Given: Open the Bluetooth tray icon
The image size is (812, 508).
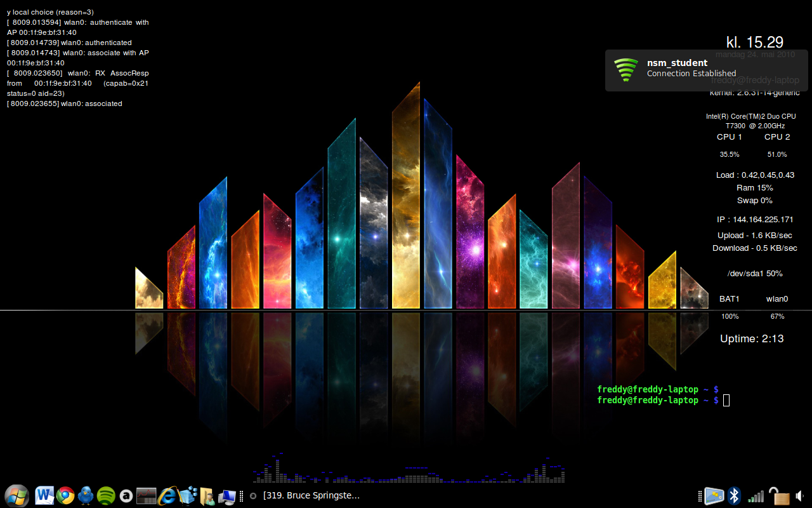Looking at the screenshot, I should tap(734, 496).
